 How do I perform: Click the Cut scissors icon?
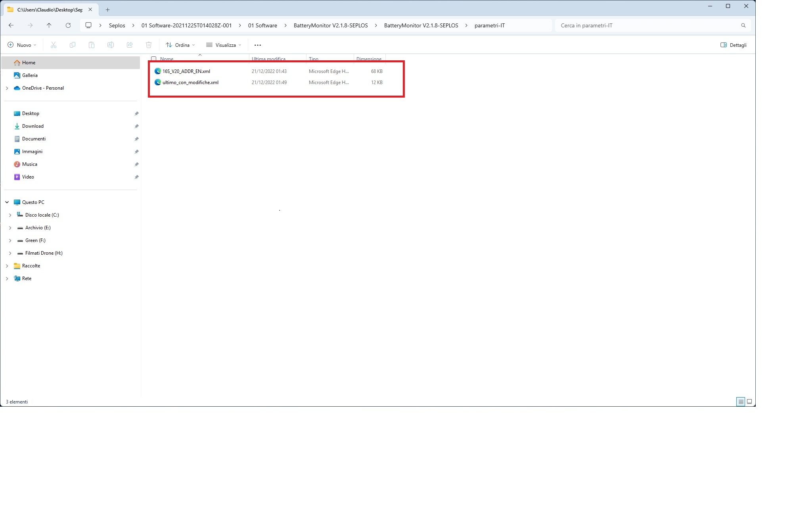click(54, 45)
